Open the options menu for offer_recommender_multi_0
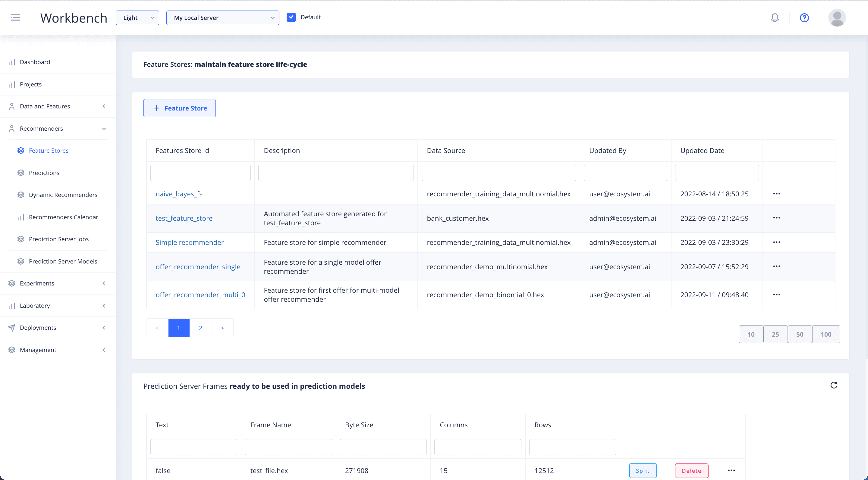The height and width of the screenshot is (480, 868). [x=776, y=295]
